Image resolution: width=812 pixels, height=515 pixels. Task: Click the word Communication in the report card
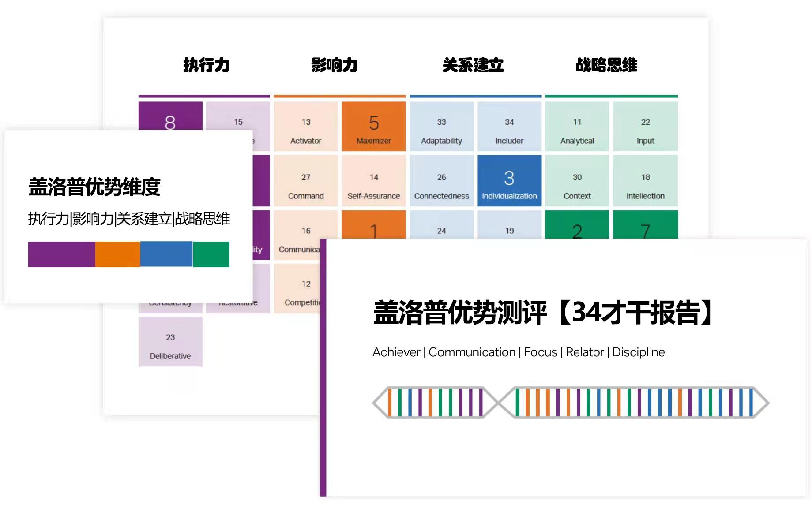point(472,352)
